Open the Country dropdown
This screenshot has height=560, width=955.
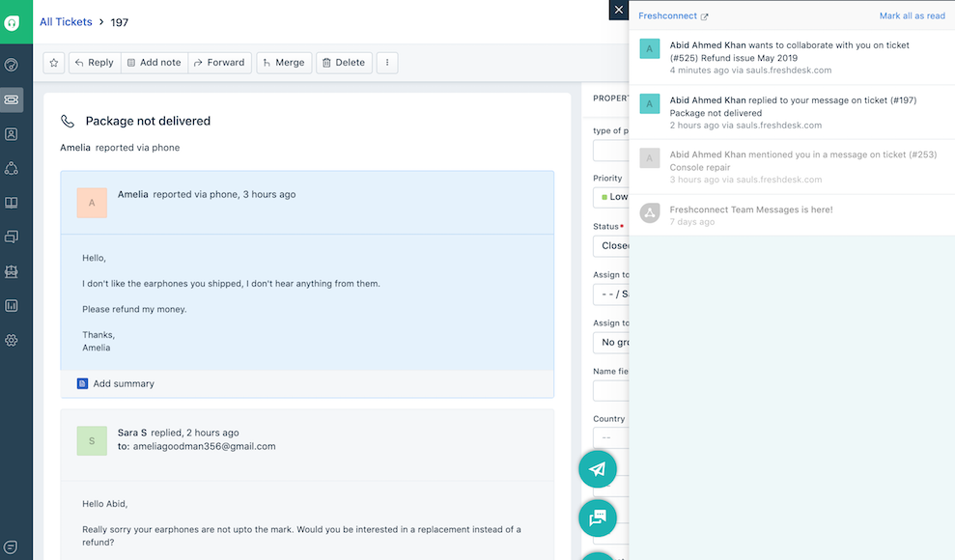[x=611, y=437]
